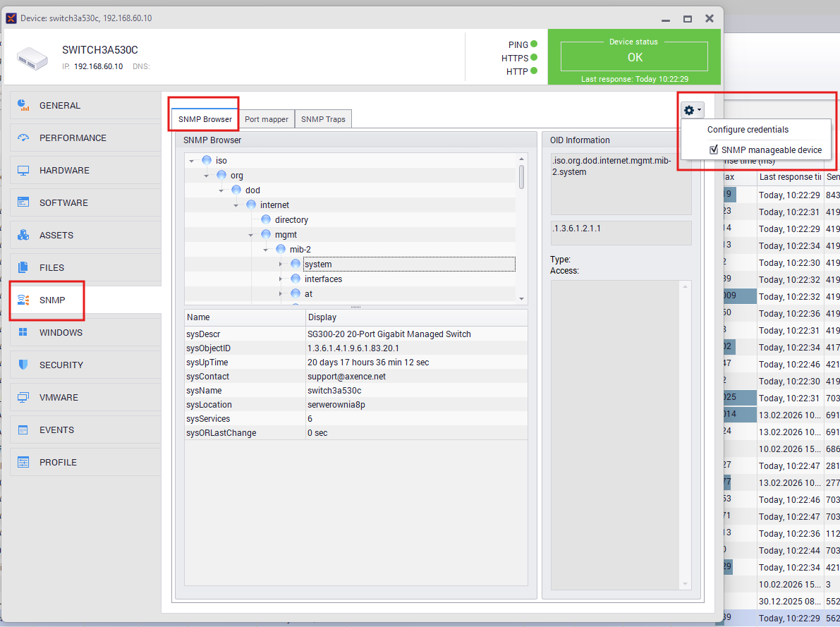The image size is (840, 627).
Task: Open the General section pie chart icon
Action: (24, 105)
